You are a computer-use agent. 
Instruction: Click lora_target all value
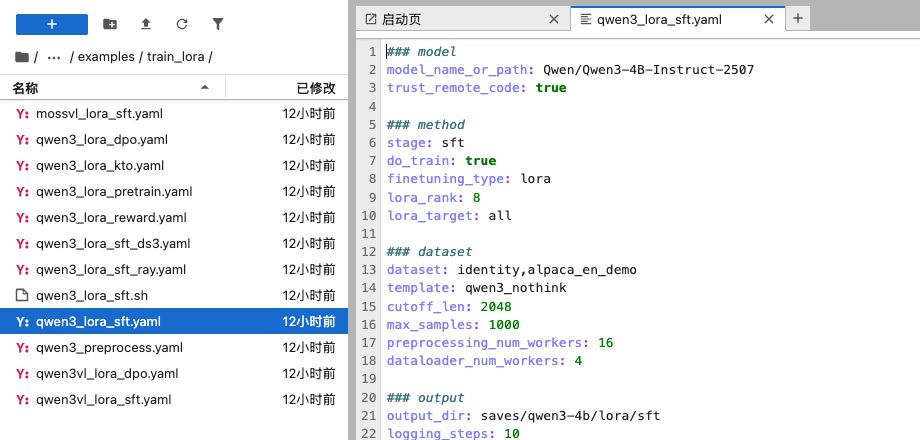pos(500,216)
